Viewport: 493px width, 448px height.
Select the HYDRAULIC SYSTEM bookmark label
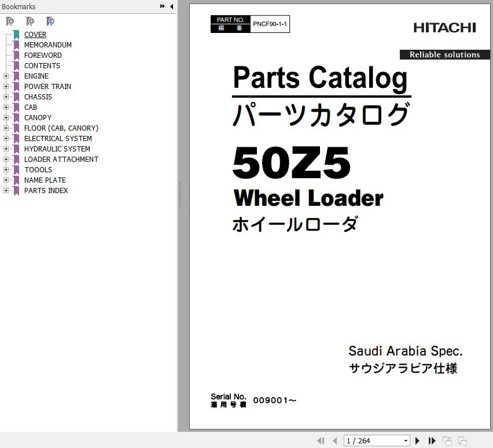[57, 149]
